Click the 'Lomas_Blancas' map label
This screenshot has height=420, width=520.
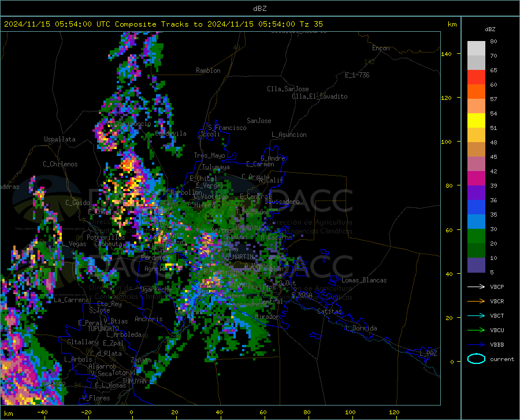tap(364, 280)
